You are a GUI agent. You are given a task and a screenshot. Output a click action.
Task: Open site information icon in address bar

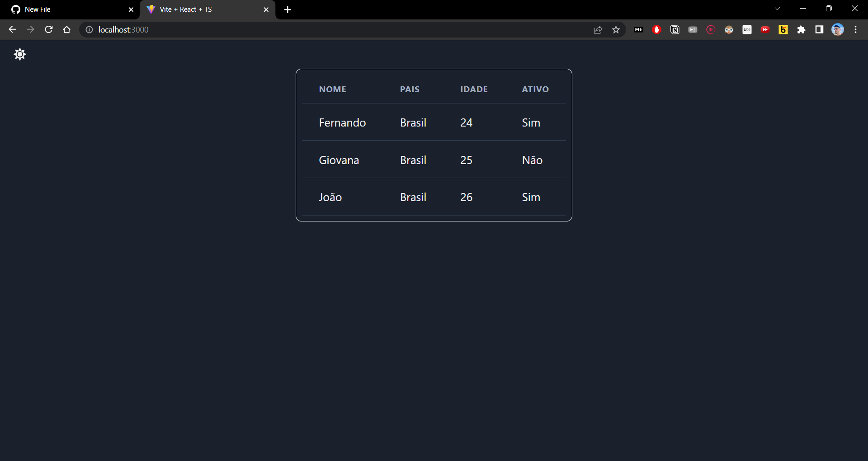(x=89, y=30)
